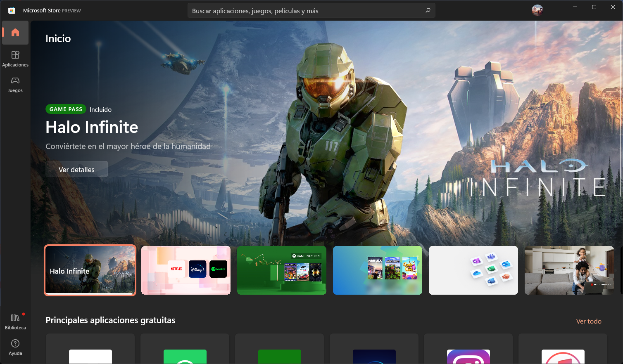Click the Halo Infinite title text
The image size is (623, 364).
click(92, 127)
